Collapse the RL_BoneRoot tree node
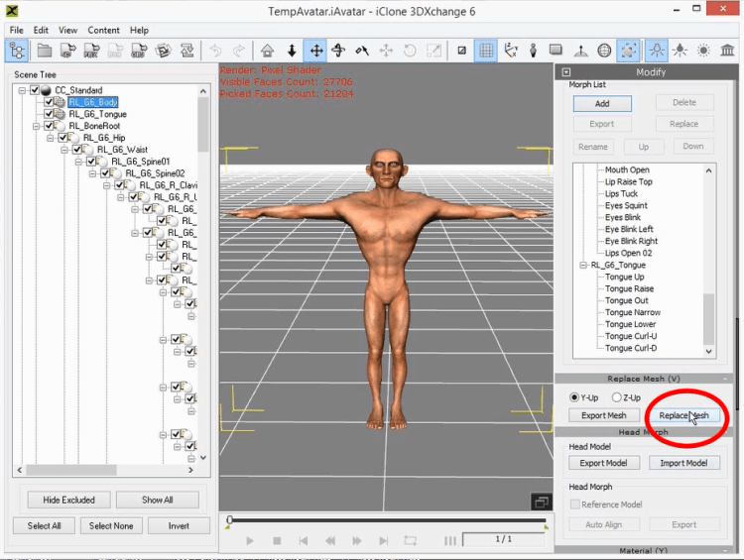Screen dimensions: 744x560 [x=36, y=126]
